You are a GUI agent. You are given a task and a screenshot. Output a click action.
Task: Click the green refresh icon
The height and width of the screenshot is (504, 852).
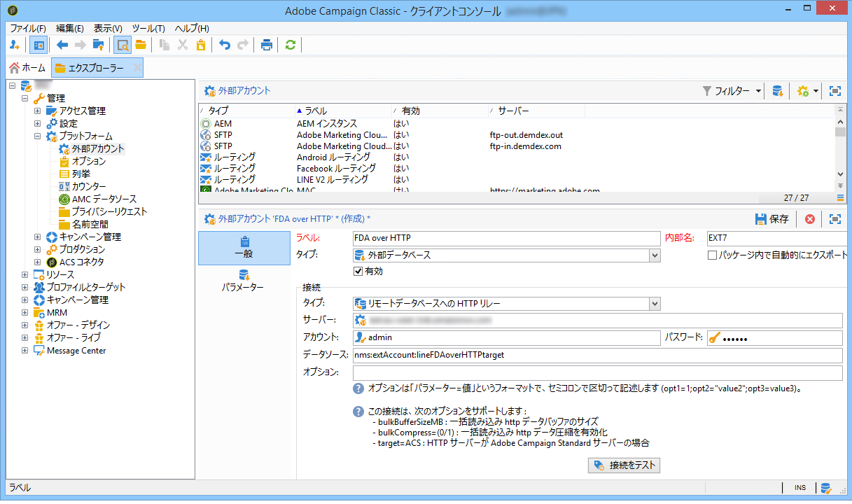pos(290,45)
